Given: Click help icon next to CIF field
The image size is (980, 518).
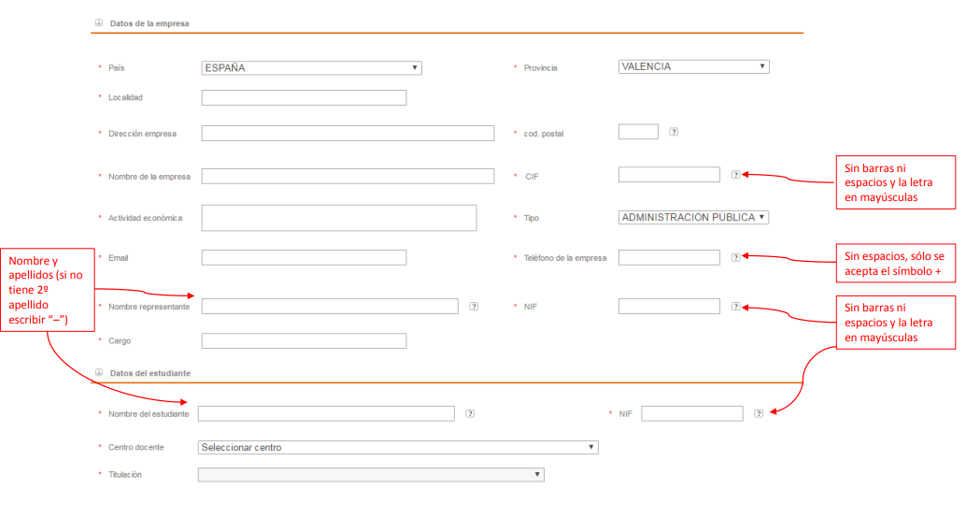Looking at the screenshot, I should [x=735, y=175].
